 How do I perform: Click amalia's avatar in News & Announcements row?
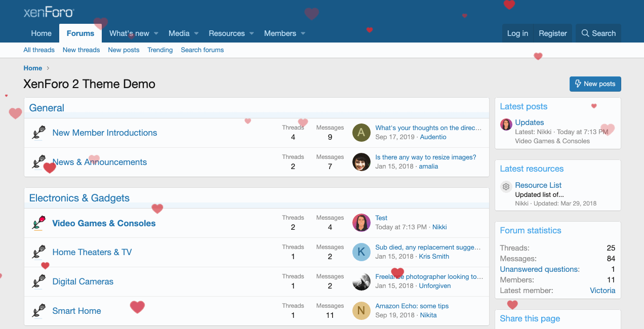(361, 162)
